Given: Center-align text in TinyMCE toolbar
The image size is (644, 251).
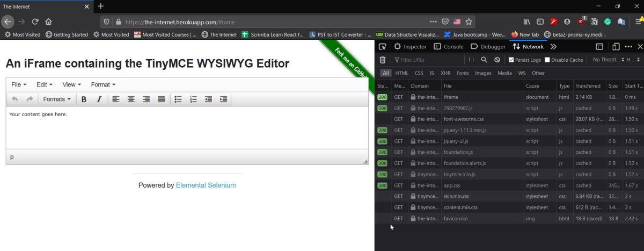Looking at the screenshot, I should point(131,99).
